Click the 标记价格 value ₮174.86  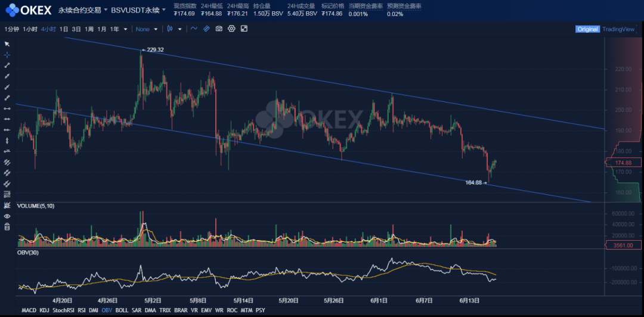[333, 14]
